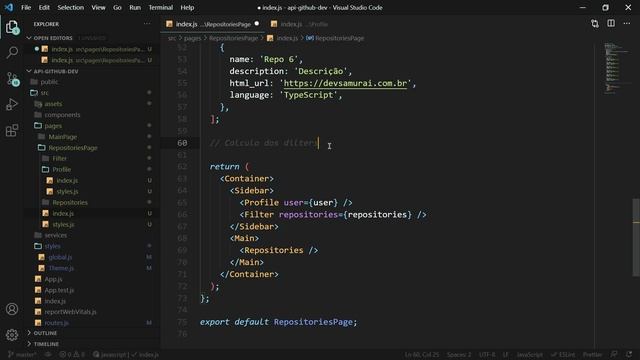
Task: Collapse the RepositoriesPage folder
Action: pos(73,148)
